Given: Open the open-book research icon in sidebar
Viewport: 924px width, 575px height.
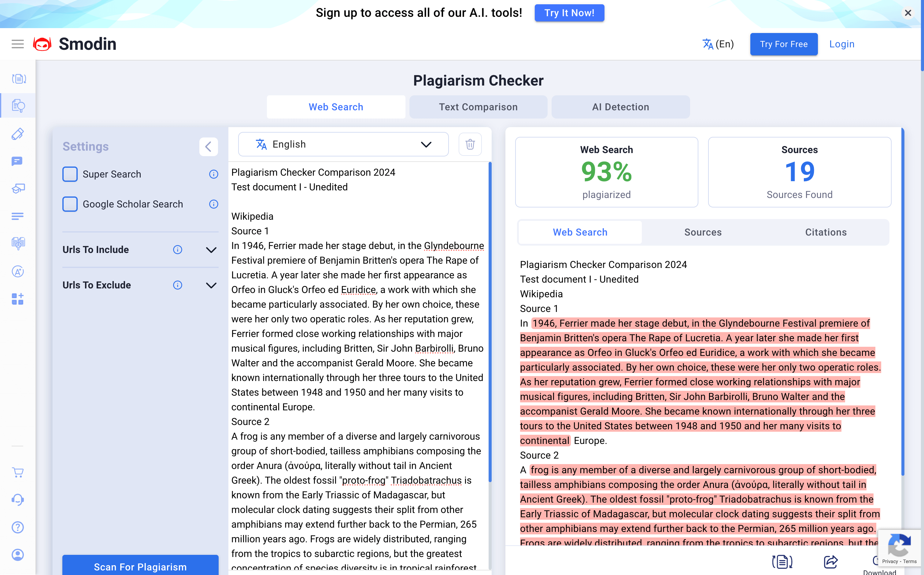Looking at the screenshot, I should [x=18, y=244].
